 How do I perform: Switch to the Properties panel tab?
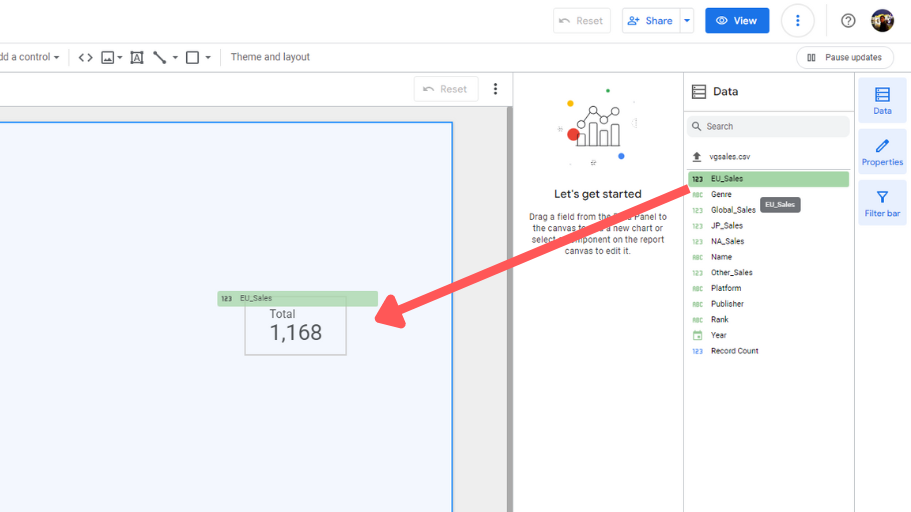[882, 152]
